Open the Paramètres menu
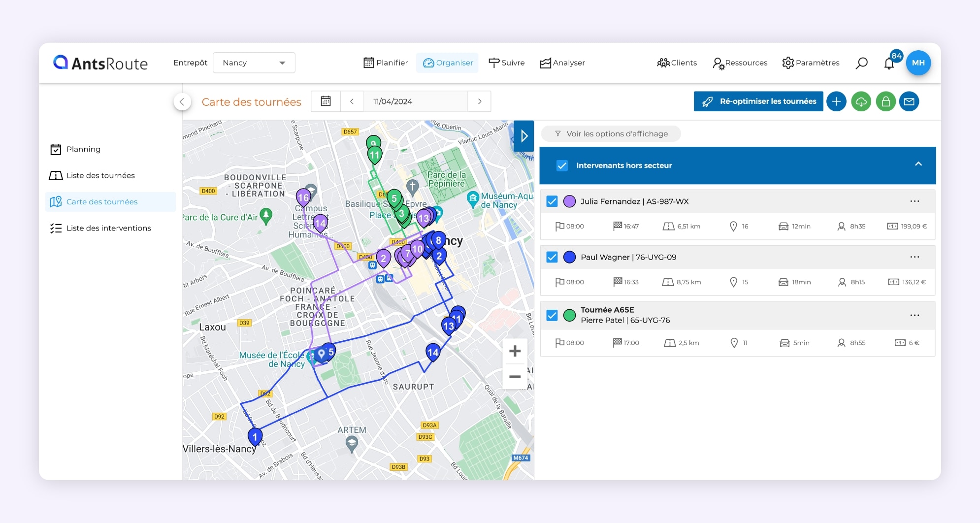This screenshot has width=980, height=523. tap(811, 63)
